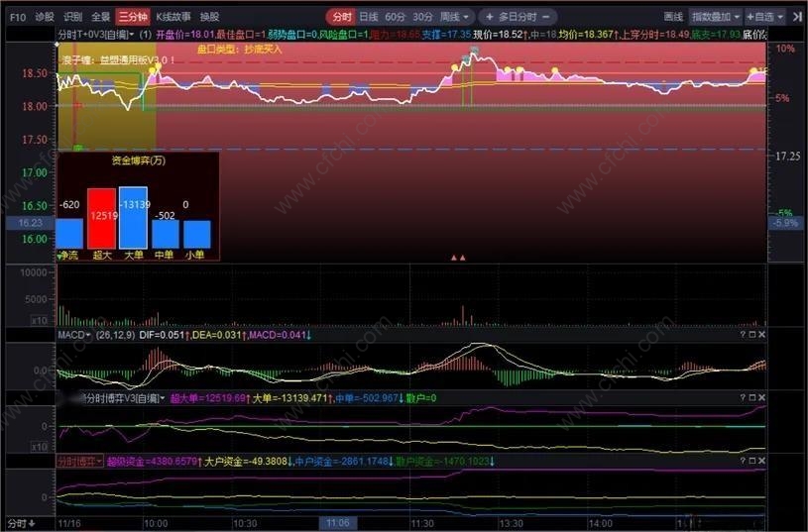This screenshot has height=532, width=808.
Task: Open the 指数叠加 dropdown
Action: [x=715, y=17]
